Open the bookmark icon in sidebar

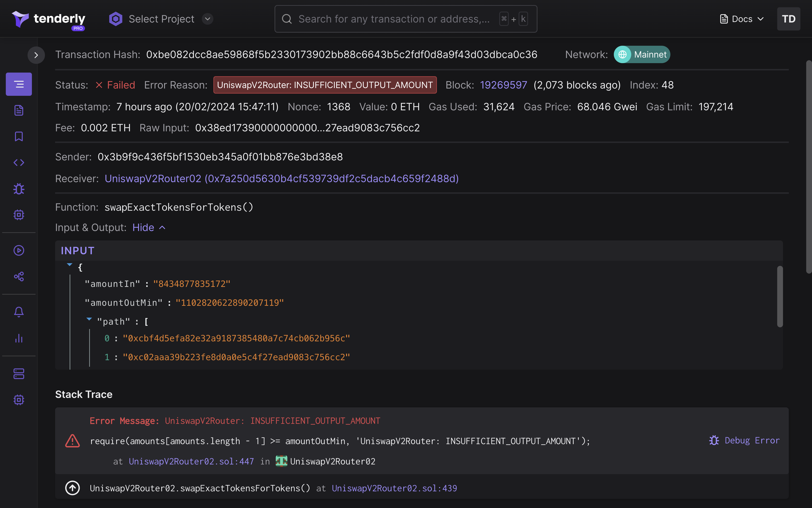[x=19, y=136]
